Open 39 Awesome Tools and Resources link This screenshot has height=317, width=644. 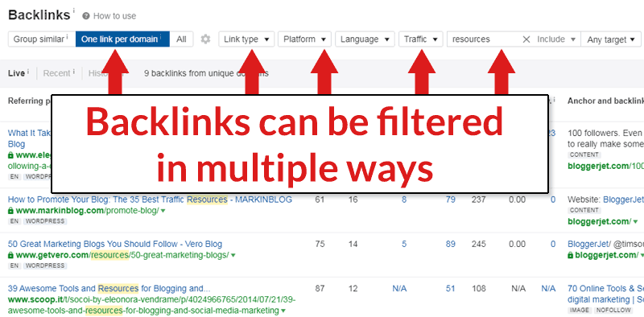tap(109, 288)
